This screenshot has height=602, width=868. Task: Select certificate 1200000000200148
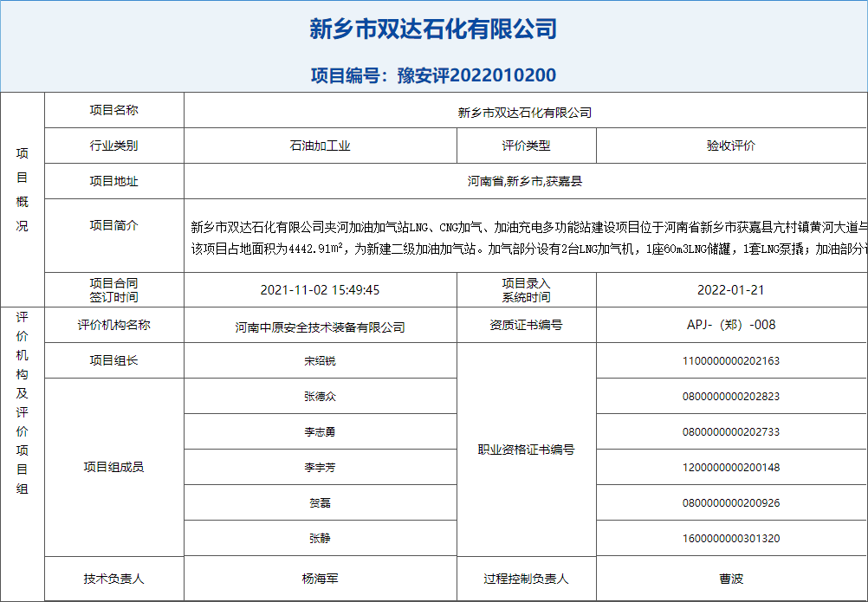coord(731,468)
